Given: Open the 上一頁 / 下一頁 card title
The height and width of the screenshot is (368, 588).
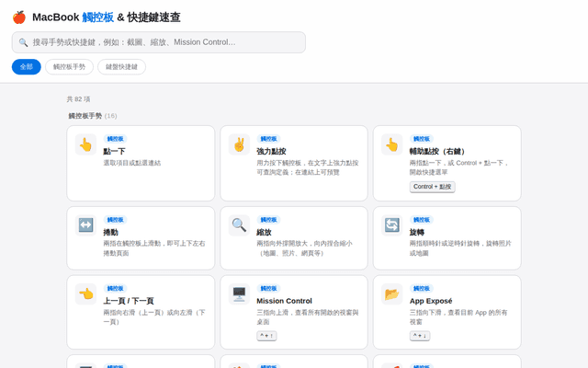Looking at the screenshot, I should (129, 301).
